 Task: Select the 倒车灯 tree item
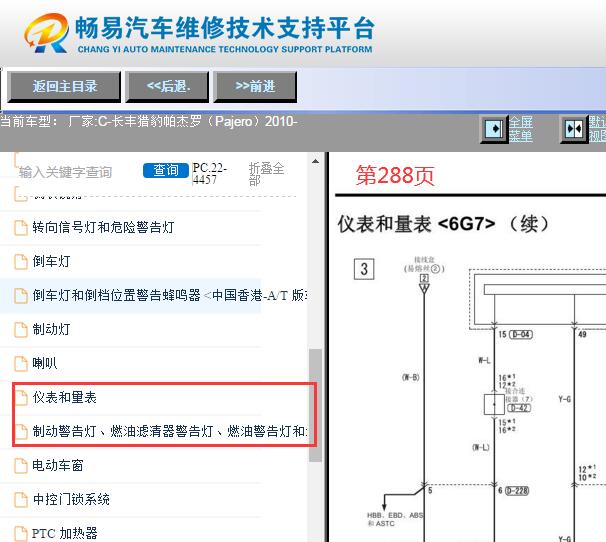pyautogui.click(x=51, y=261)
